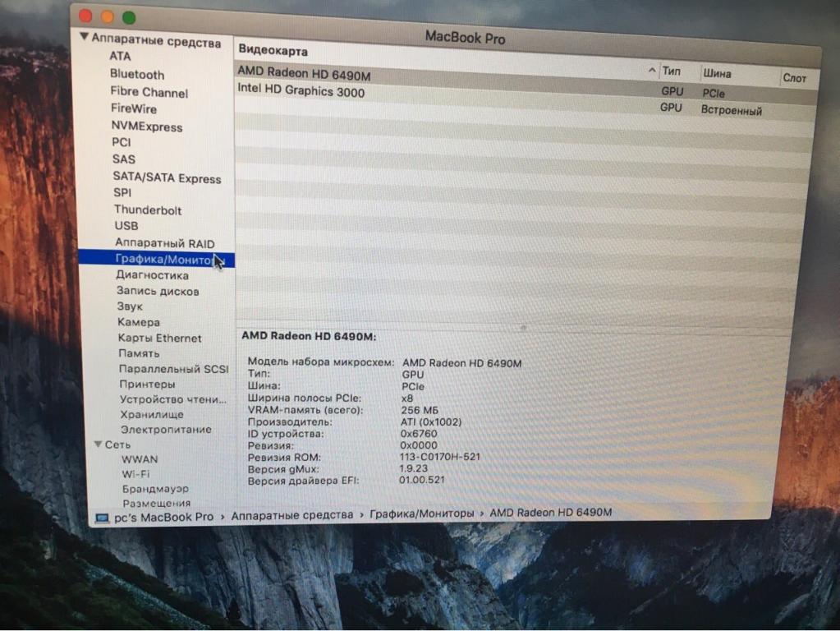Open Брандмауэр under Сеть

point(155,489)
